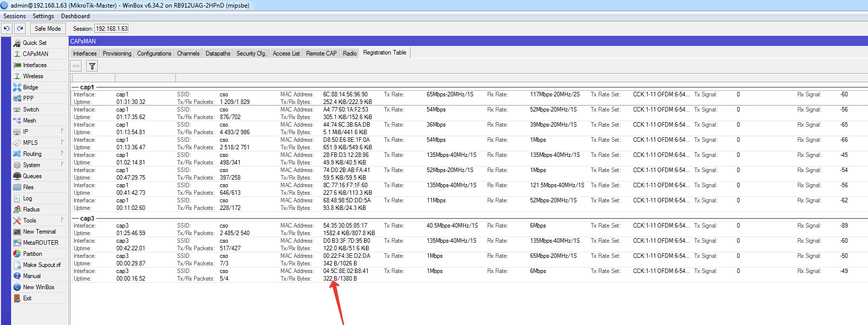The height and width of the screenshot is (325, 868).
Task: Open CAPsMAN sidebar entry
Action: click(x=35, y=54)
